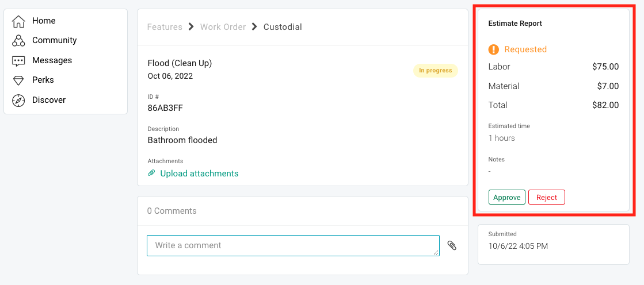The height and width of the screenshot is (285, 644).
Task: Reject the estimate report
Action: pyautogui.click(x=546, y=197)
